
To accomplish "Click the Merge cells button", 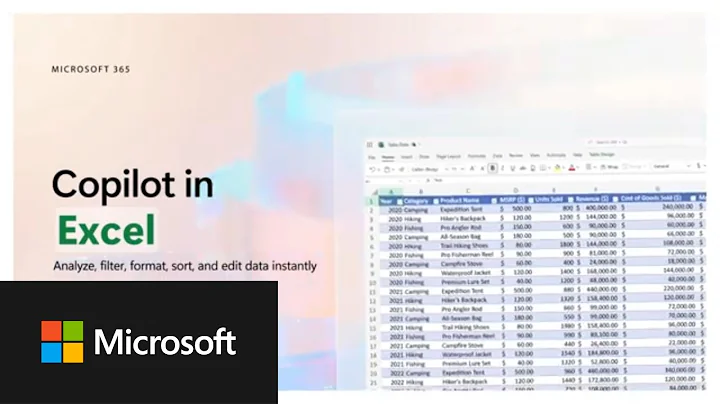I will tap(634, 167).
